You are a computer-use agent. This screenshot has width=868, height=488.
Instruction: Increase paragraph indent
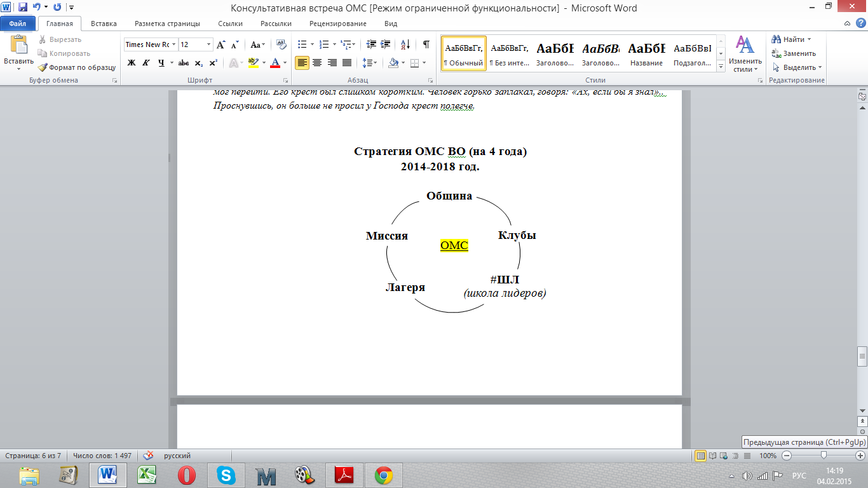click(x=386, y=44)
